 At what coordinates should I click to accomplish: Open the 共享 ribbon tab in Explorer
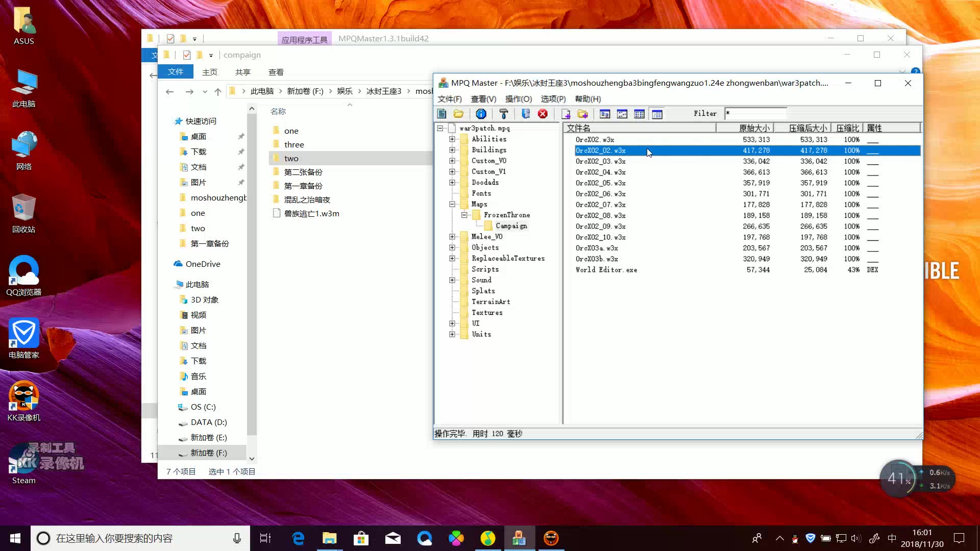click(243, 72)
